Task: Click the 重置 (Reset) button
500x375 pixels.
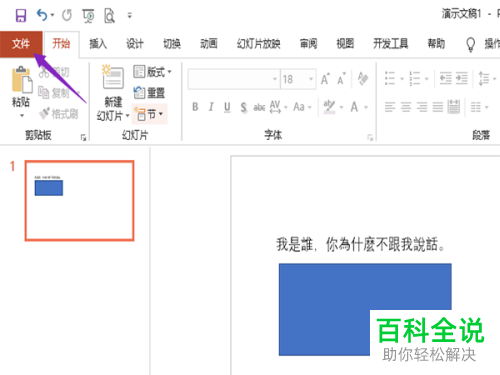Action: click(x=149, y=93)
